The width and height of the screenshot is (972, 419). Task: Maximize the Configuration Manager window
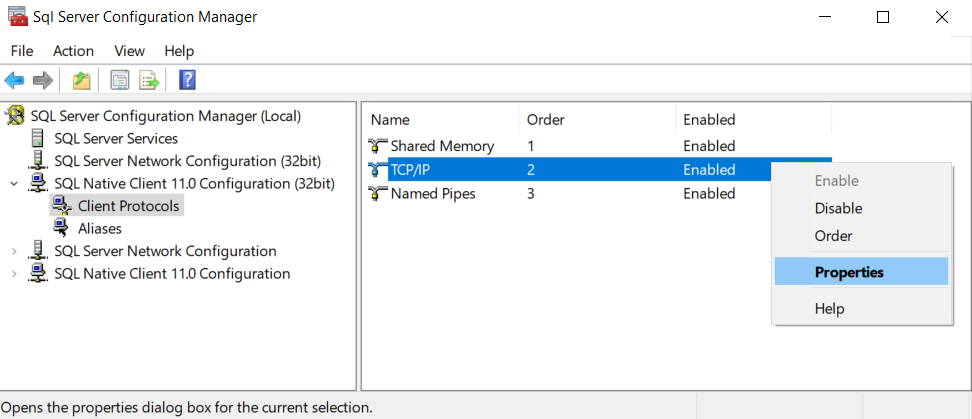[883, 17]
